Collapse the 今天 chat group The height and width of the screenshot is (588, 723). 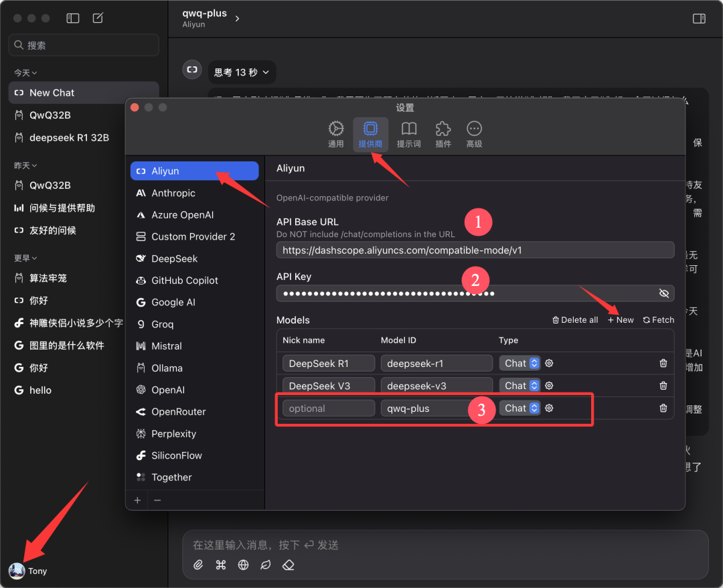click(25, 72)
